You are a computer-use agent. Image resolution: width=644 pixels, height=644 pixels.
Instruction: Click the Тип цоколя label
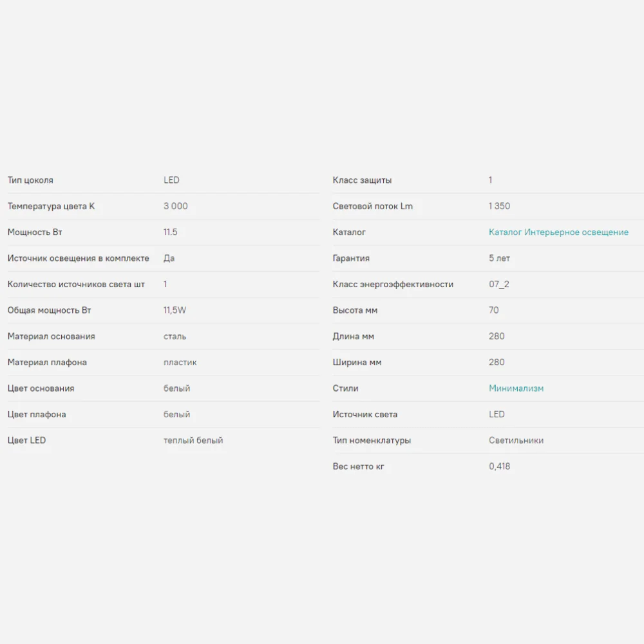click(x=30, y=180)
